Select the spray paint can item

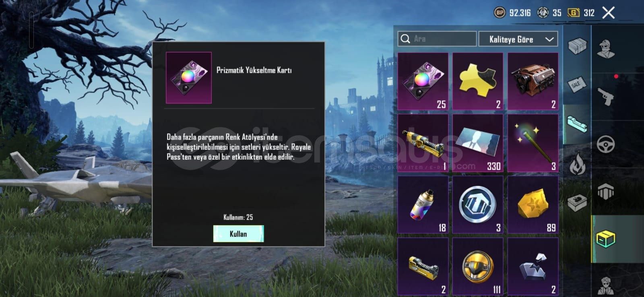coord(423,205)
